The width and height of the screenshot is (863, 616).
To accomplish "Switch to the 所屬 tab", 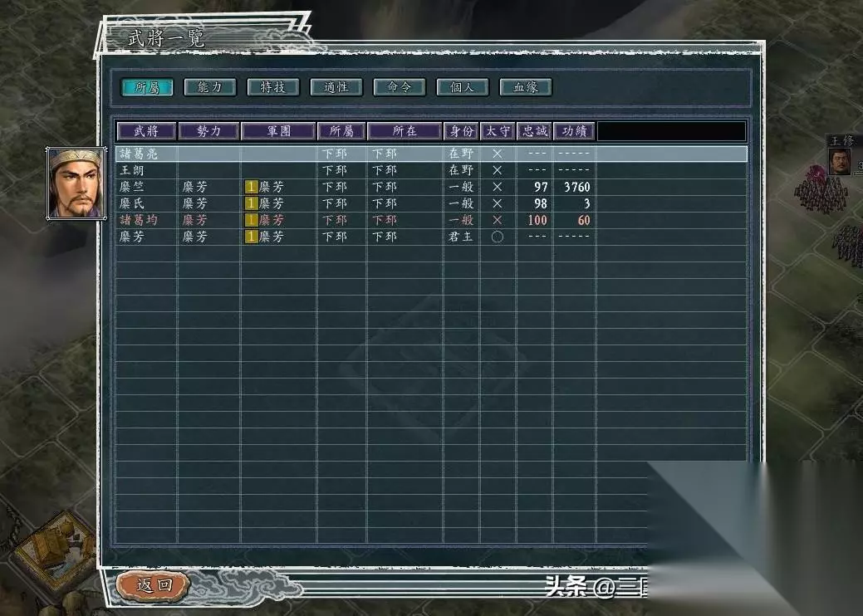I will click(x=146, y=87).
